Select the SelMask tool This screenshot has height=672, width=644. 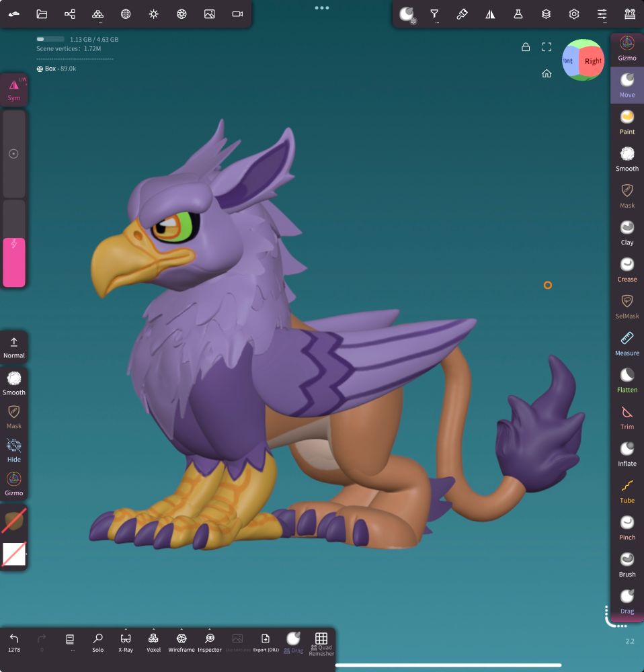[x=627, y=306]
